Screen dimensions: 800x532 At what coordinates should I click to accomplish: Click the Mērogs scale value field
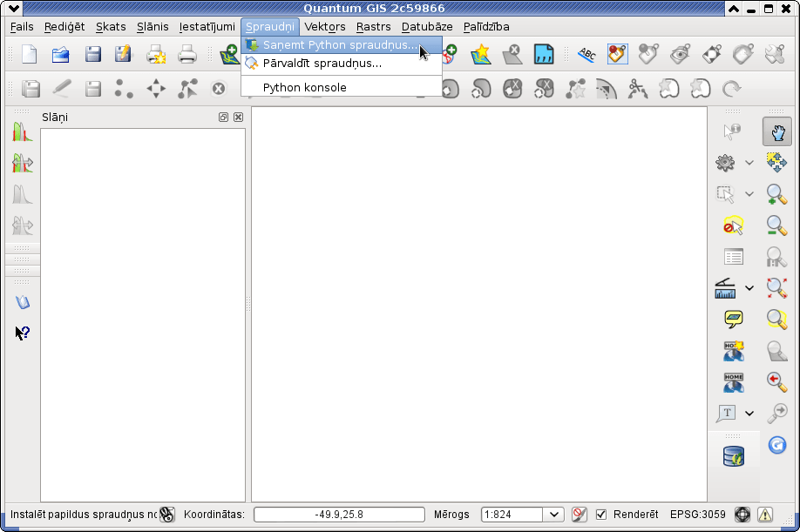tap(512, 515)
